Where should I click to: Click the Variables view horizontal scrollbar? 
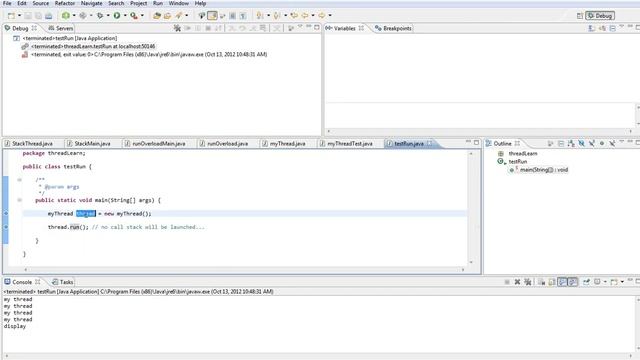[480, 131]
